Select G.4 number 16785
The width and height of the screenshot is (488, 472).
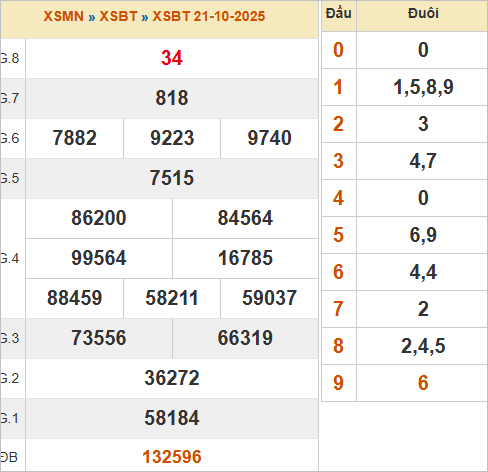[245, 258]
